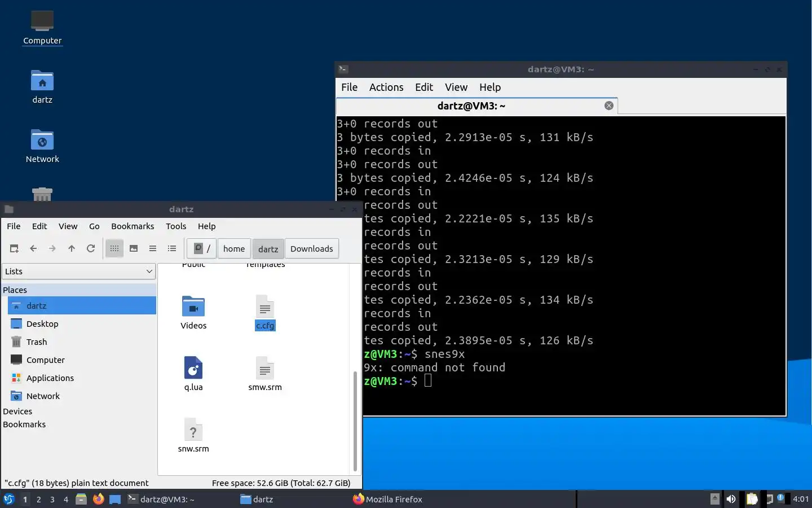Click the home path button
This screenshot has height=508, width=812.
pos(234,248)
